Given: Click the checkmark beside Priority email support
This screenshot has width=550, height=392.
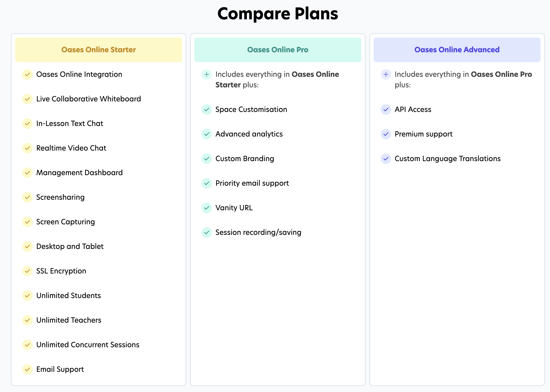Looking at the screenshot, I should click(x=206, y=183).
